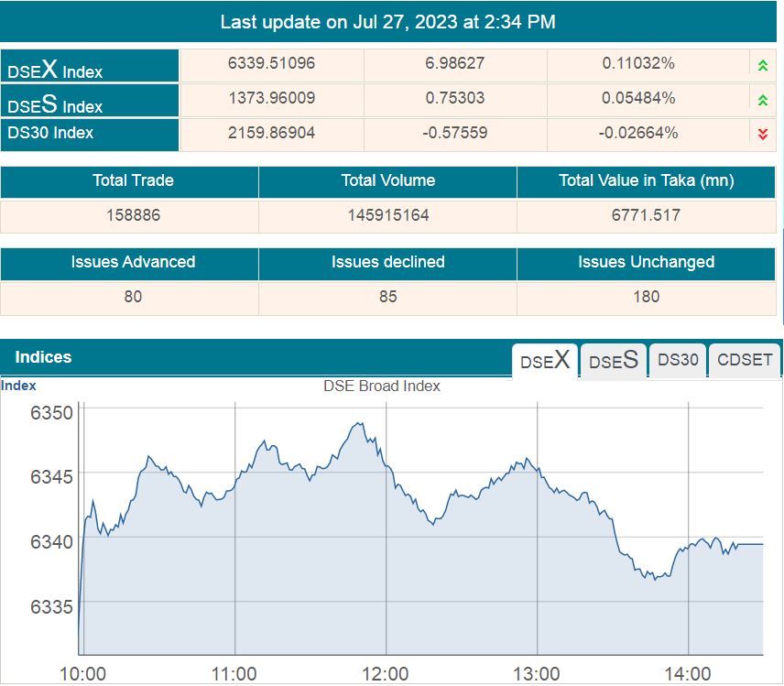Select the CDSET chart tab
The image size is (784, 686).
[x=745, y=360]
